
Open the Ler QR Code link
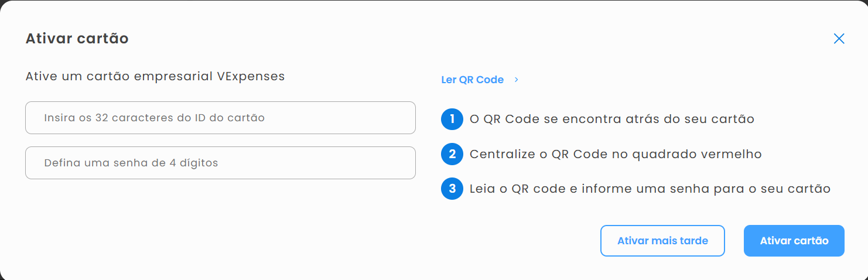(472, 80)
